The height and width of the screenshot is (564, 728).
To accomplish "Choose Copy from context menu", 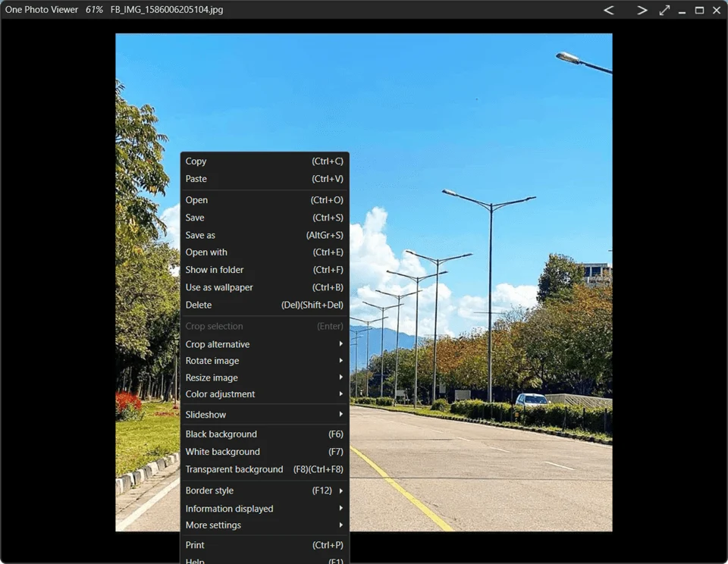I will [x=265, y=161].
